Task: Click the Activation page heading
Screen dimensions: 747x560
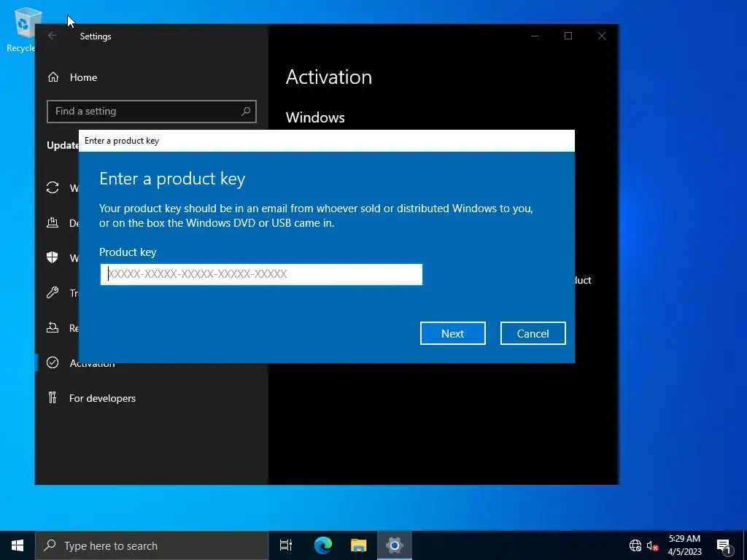Action: click(x=329, y=77)
